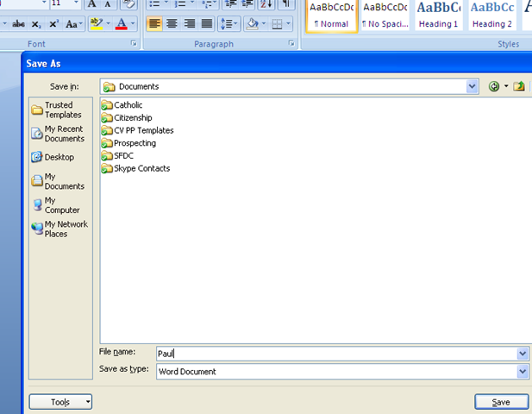The width and height of the screenshot is (532, 414).
Task: Apply yellow text highlight color
Action: [97, 24]
